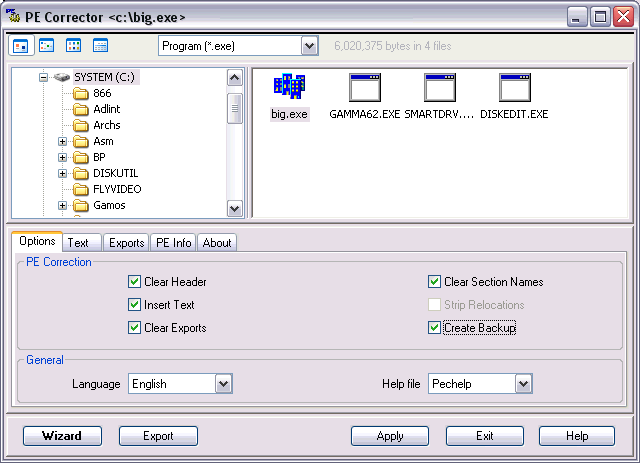The width and height of the screenshot is (640, 463).
Task: Toggle Create Backup checkbox
Action: (434, 328)
